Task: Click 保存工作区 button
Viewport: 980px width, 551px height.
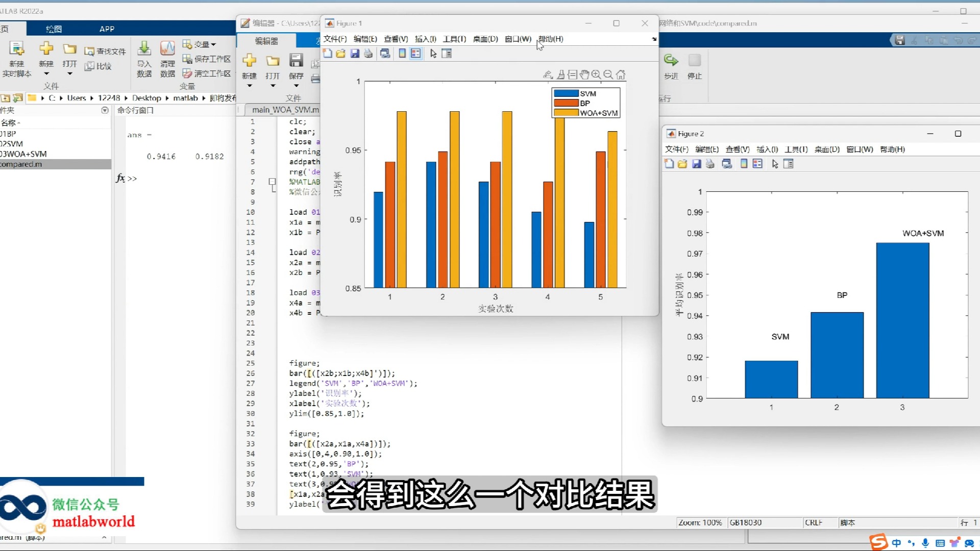Action: pos(207,59)
